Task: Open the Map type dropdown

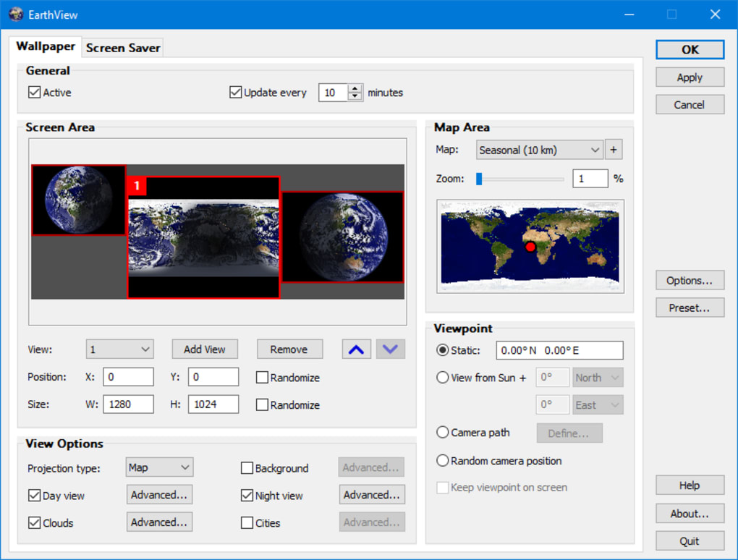Action: pos(540,150)
